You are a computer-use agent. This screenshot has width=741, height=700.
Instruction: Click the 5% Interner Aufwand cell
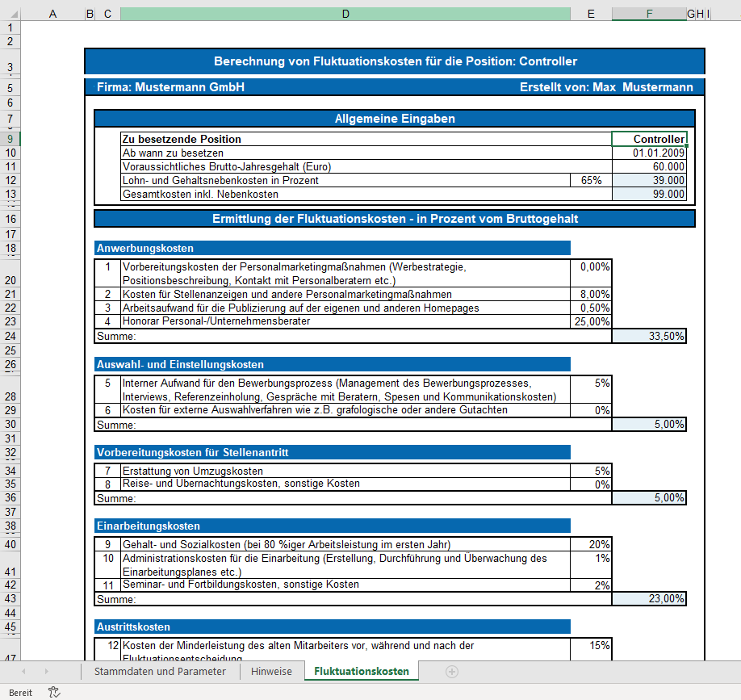tap(591, 389)
